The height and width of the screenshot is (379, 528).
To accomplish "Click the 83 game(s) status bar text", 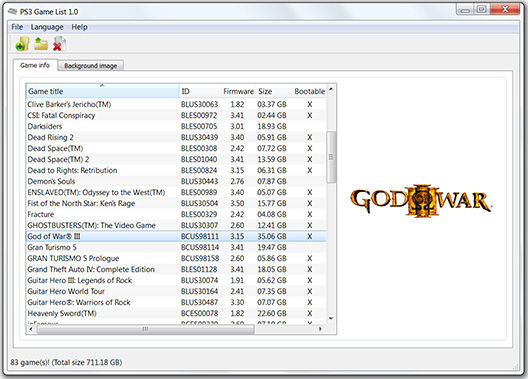I will [66, 363].
